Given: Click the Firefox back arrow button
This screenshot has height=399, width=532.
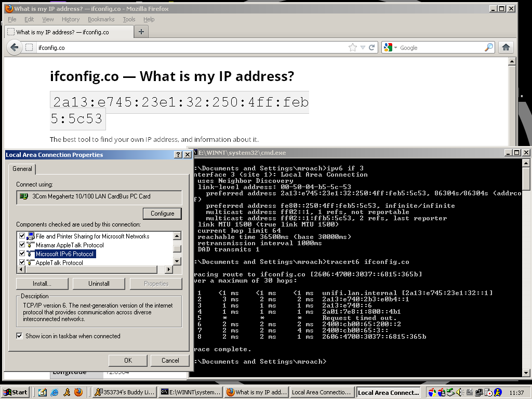Looking at the screenshot, I should 14,48.
